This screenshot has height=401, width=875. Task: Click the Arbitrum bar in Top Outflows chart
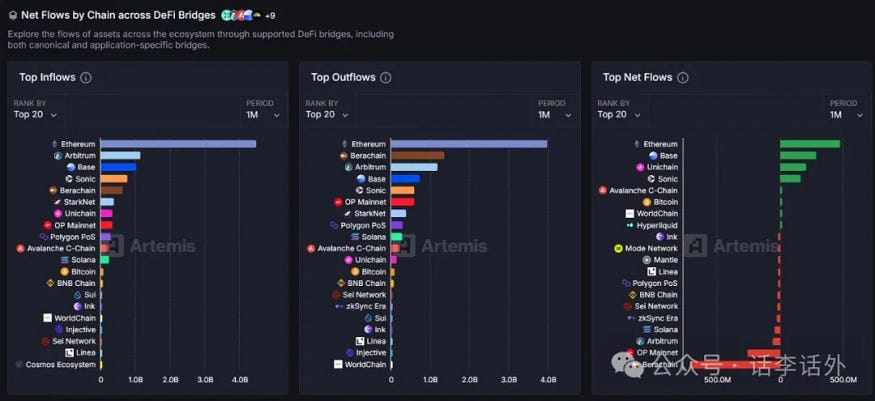[414, 167]
